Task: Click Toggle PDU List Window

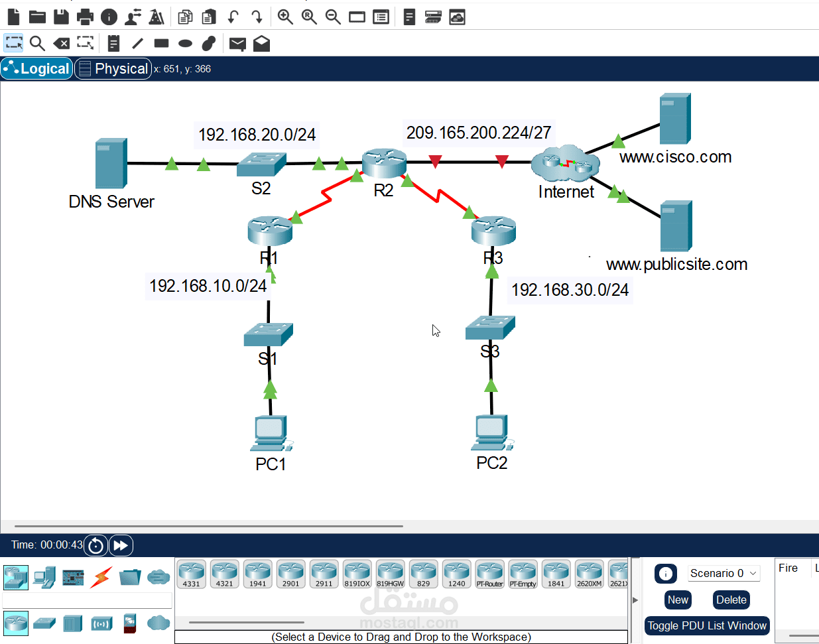Action: (707, 625)
